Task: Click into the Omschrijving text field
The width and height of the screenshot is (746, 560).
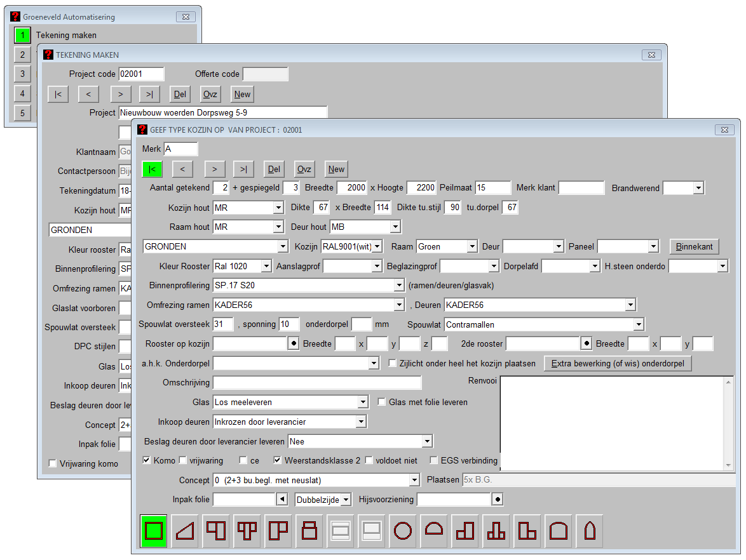Action: pyautogui.click(x=317, y=383)
